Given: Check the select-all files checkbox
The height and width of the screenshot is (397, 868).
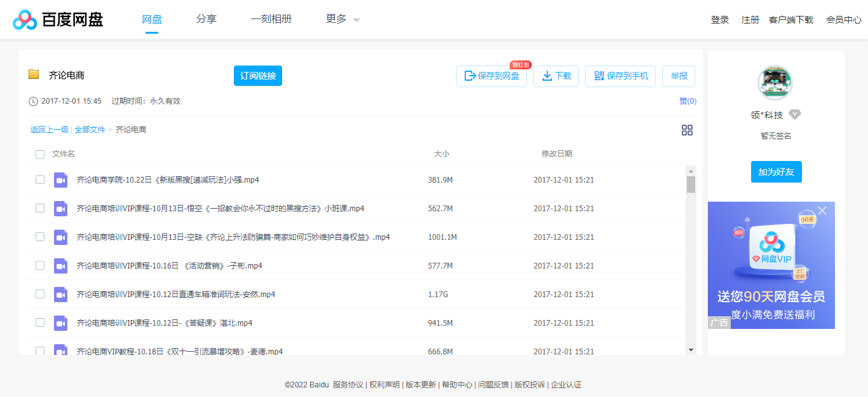Looking at the screenshot, I should point(40,154).
